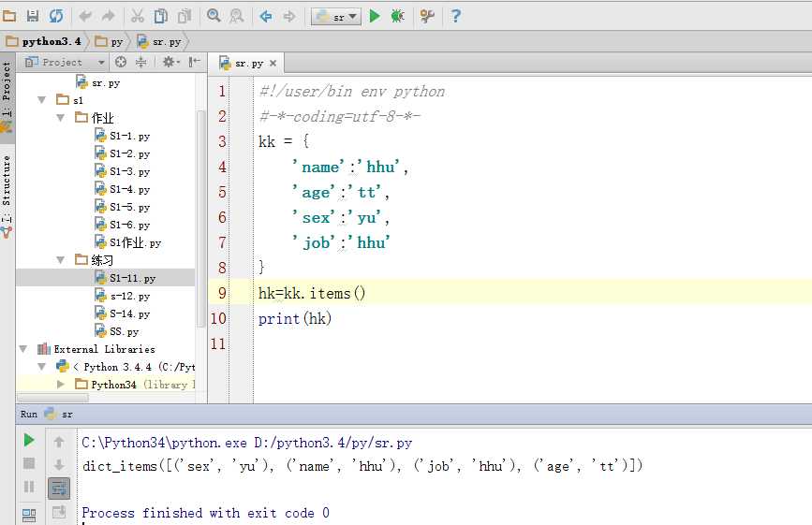The width and height of the screenshot is (812, 525).
Task: Click Down the stack trace arrow
Action: (x=59, y=464)
